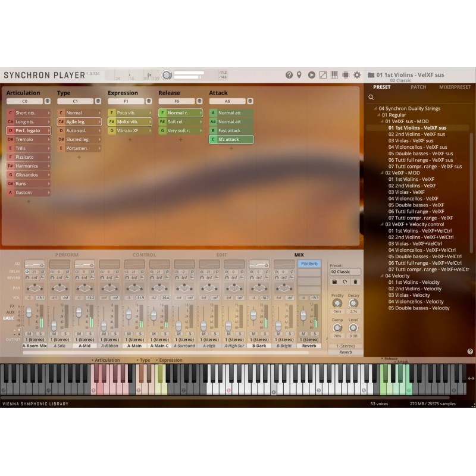The height and width of the screenshot is (476, 476).
Task: Collapse the 02 VelXF - MOD folder
Action: tap(381, 173)
